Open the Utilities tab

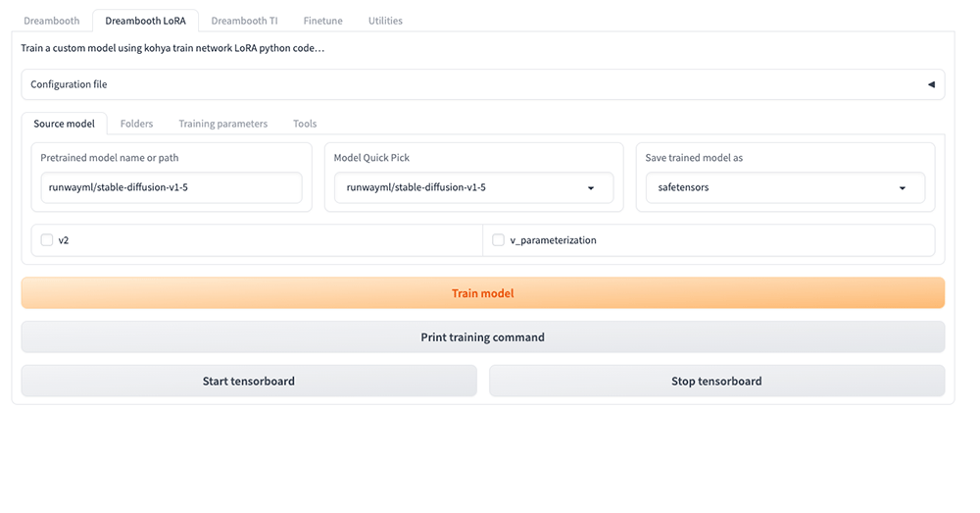point(385,21)
